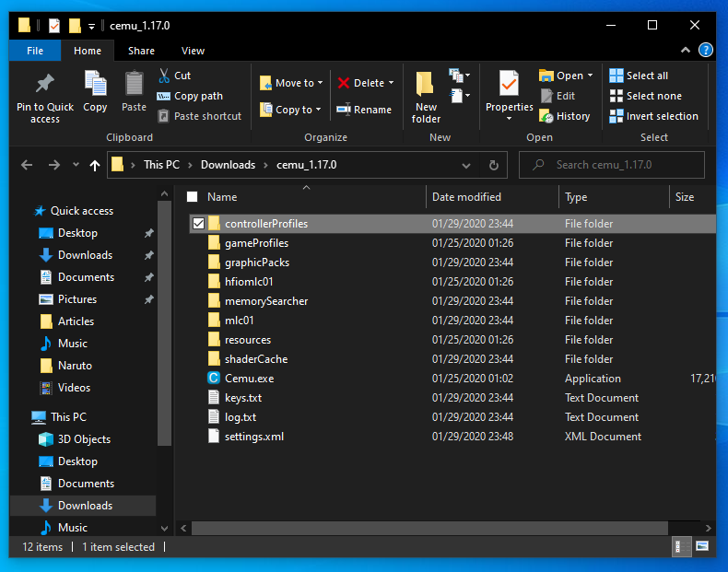This screenshot has width=728, height=572.
Task: Go up one level with up arrow
Action: click(95, 165)
